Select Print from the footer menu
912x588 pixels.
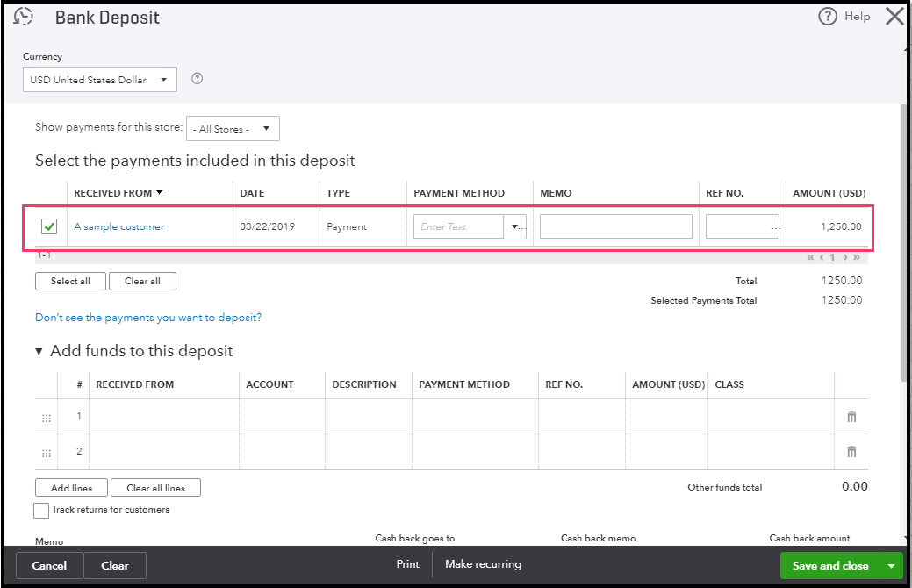click(407, 565)
